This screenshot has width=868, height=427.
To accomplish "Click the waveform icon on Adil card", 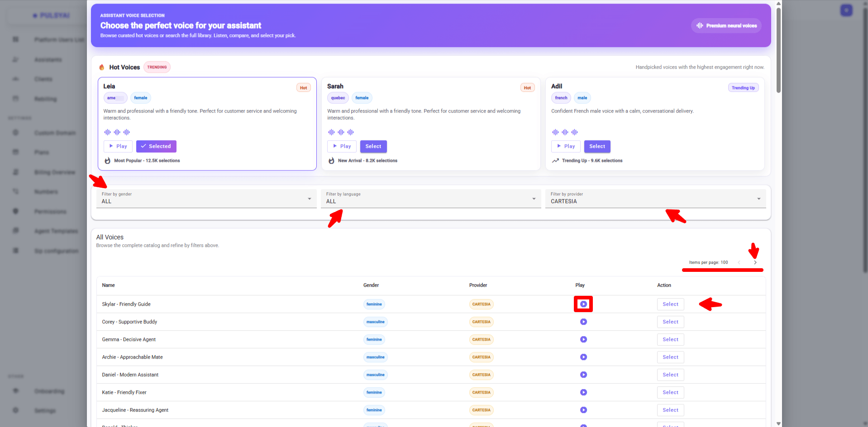I will tap(565, 132).
